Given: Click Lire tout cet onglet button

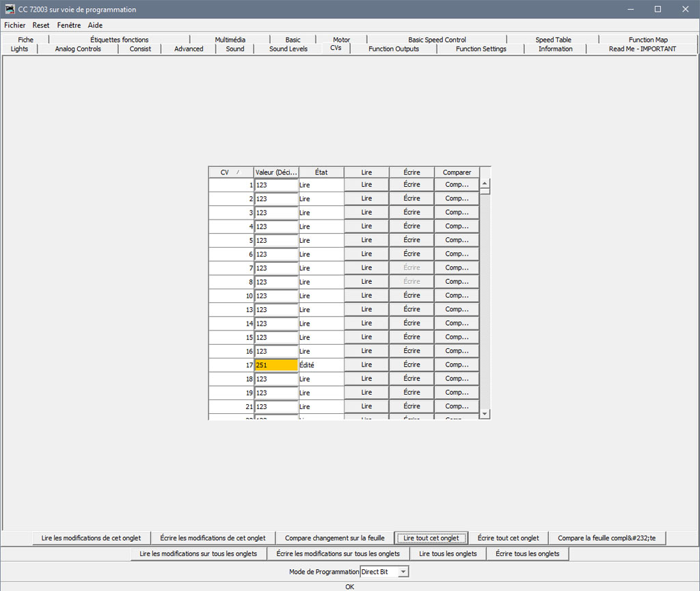Looking at the screenshot, I should click(431, 538).
